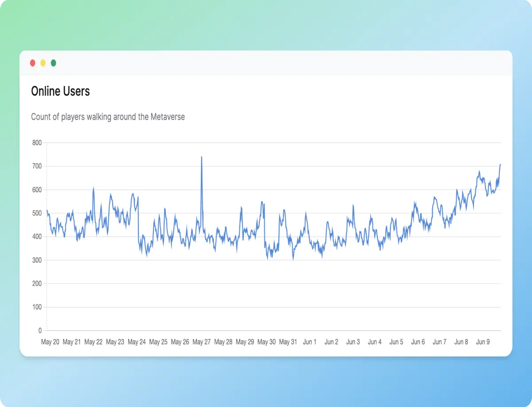Click the "May 27" date label
532x407 pixels.
pyautogui.click(x=202, y=342)
